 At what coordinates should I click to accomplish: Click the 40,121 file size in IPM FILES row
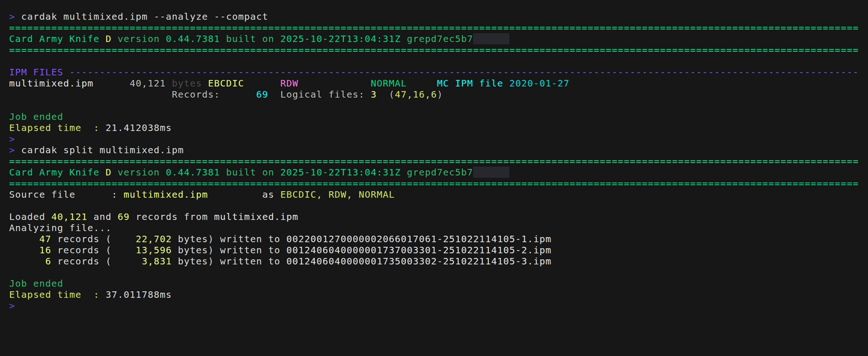(x=147, y=84)
